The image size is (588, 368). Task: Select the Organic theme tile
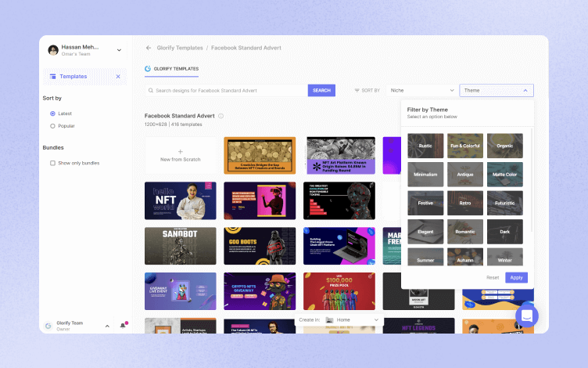[505, 146]
